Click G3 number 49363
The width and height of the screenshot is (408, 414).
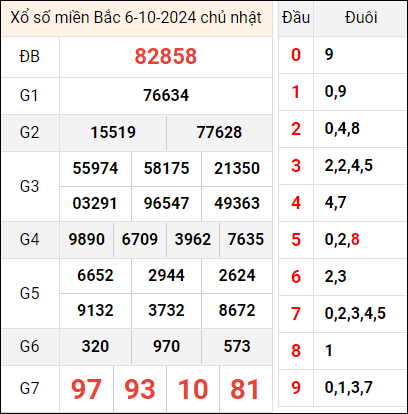click(237, 203)
